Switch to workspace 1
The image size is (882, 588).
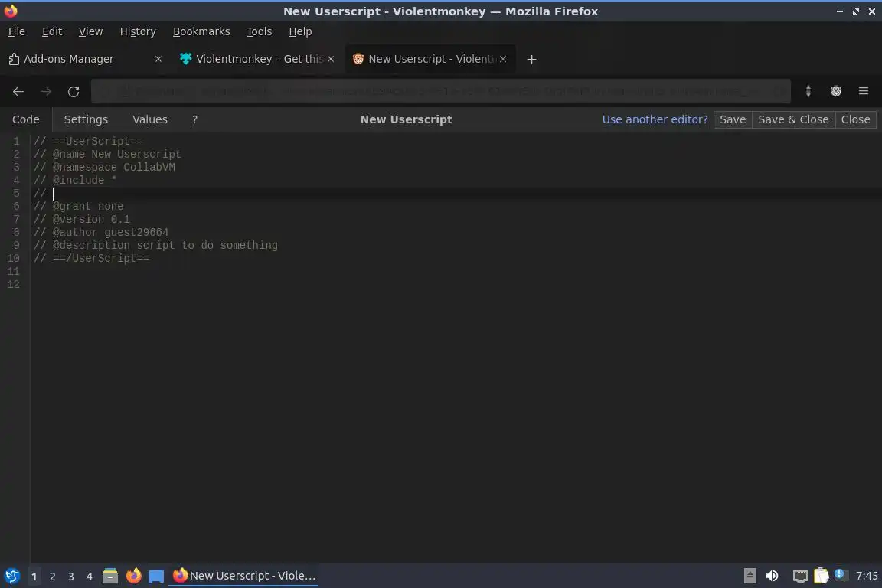click(34, 577)
